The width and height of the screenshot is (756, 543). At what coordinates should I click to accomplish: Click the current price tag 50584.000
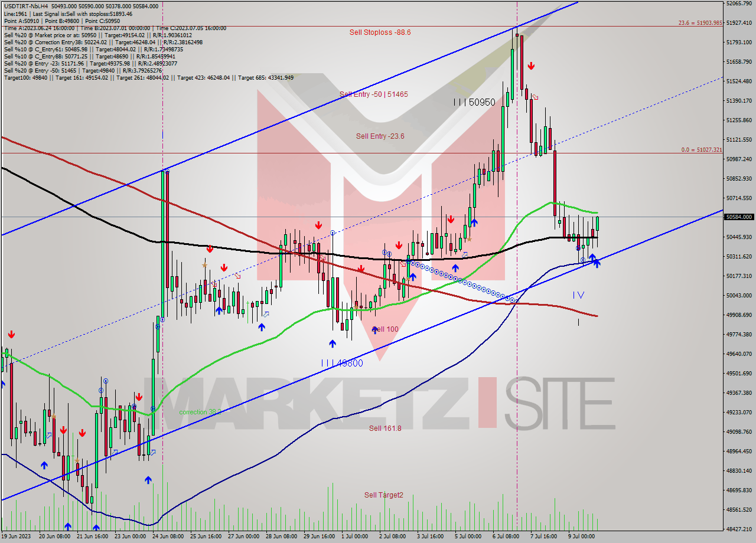739,217
